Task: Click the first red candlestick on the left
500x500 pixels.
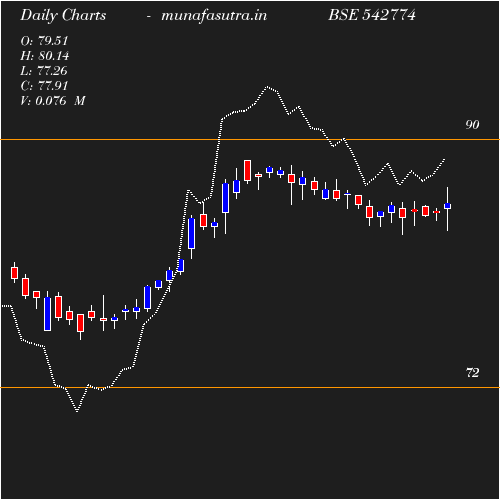Action: [14, 273]
